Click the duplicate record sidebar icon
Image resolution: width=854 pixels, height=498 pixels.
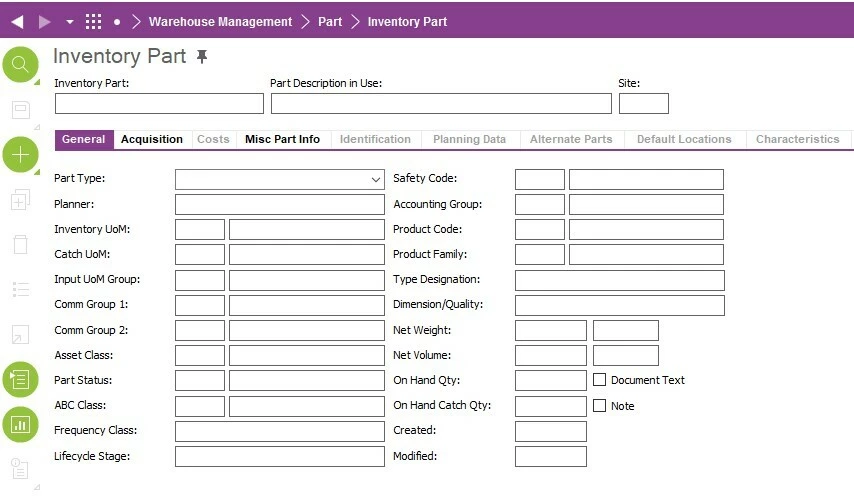coord(20,201)
